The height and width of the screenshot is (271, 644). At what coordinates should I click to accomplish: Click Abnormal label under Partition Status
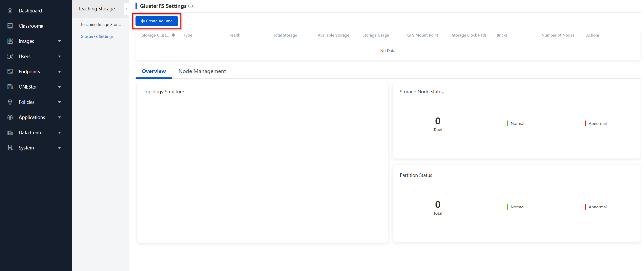[598, 207]
